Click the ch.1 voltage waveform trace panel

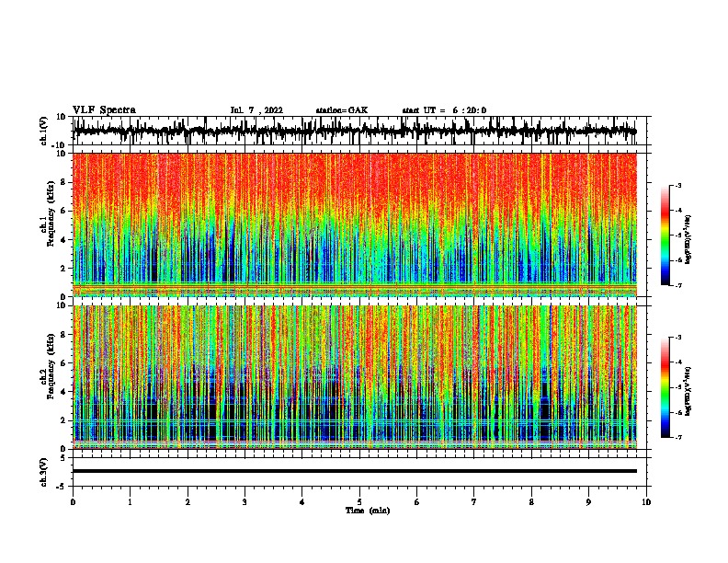(359, 131)
